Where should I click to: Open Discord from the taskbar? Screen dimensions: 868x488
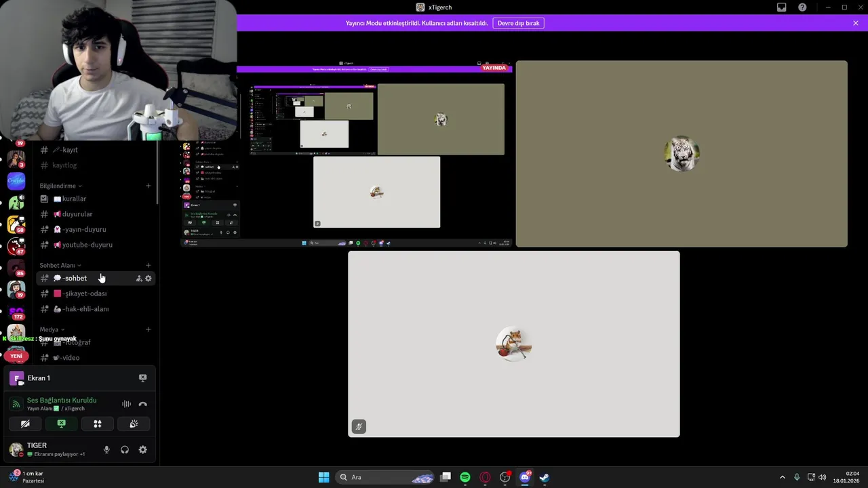525,477
